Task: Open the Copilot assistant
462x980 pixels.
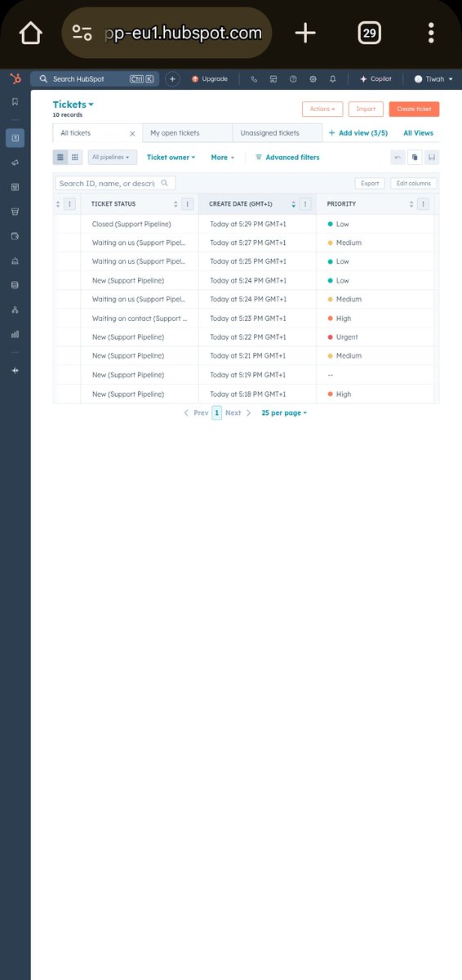Action: coord(375,79)
